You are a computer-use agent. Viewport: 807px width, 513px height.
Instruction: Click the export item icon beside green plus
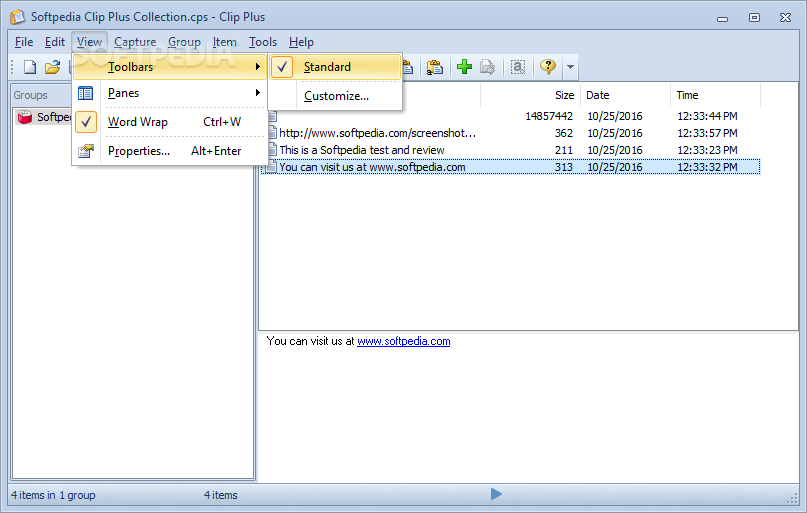pyautogui.click(x=487, y=67)
